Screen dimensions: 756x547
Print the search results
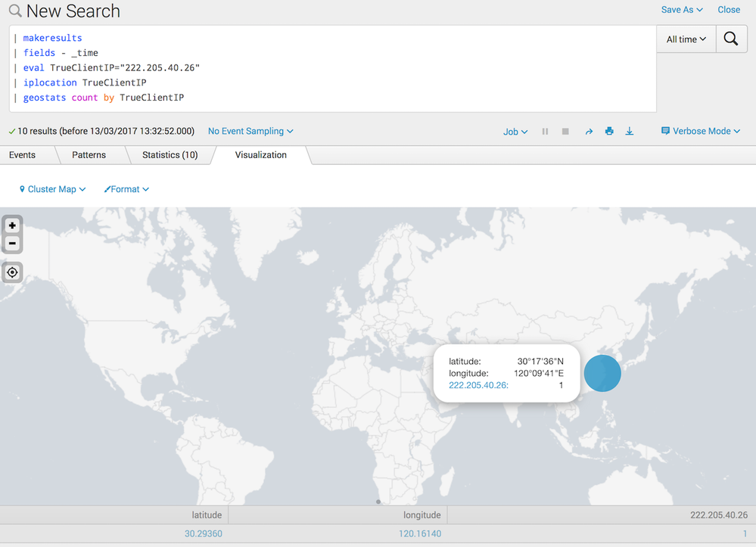609,132
